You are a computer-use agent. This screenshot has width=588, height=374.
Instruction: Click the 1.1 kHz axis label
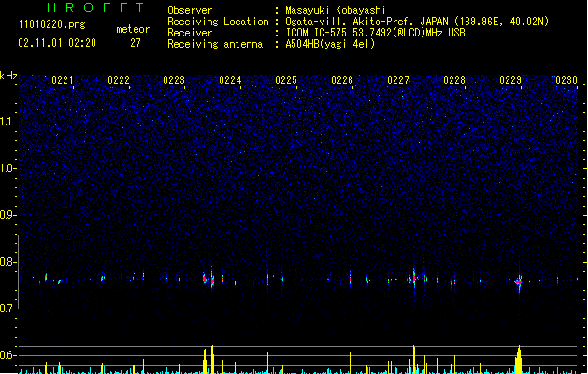click(x=7, y=122)
